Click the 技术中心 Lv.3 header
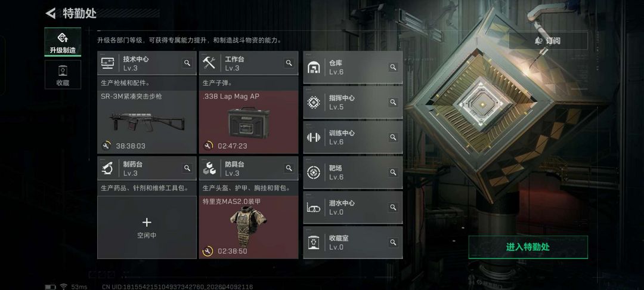The image size is (644, 290). tap(147, 63)
